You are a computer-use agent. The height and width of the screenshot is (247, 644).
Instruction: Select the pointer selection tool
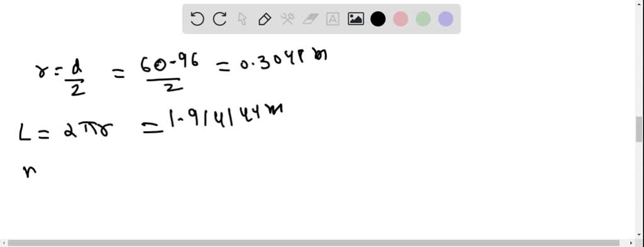tap(242, 19)
